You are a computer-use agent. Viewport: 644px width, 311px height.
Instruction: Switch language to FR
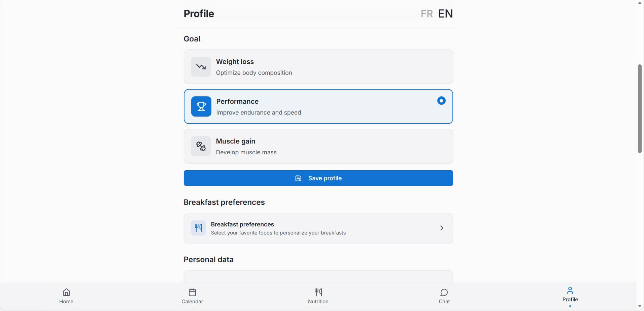click(x=427, y=14)
